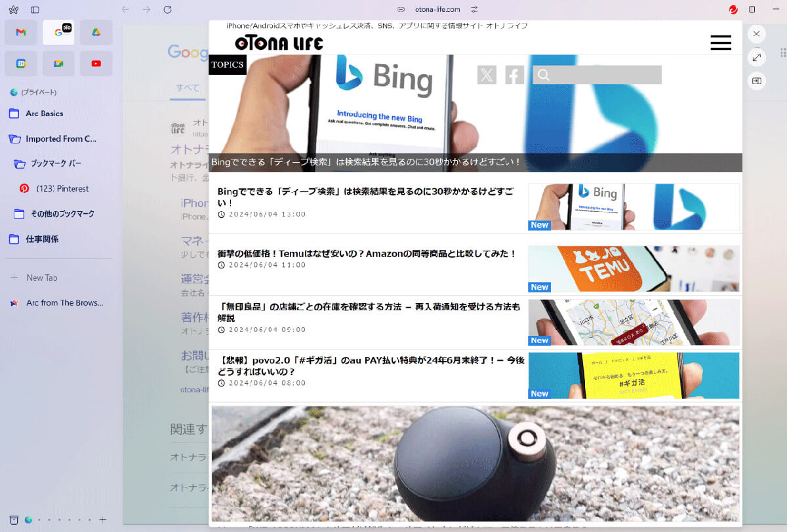This screenshot has height=532, width=787.
Task: Click the otona-life.com address bar
Action: tap(437, 10)
